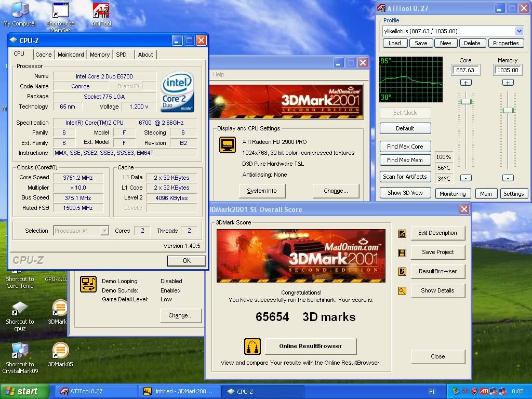This screenshot has height=399, width=532.
Task: Select the CPU tab in CPU-Z
Action: click(x=19, y=54)
